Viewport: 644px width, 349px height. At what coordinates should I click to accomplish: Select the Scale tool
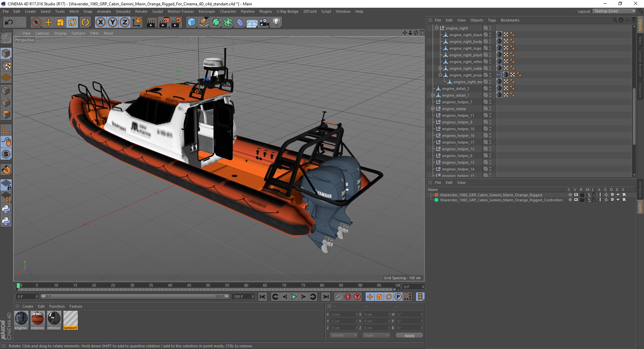[60, 22]
